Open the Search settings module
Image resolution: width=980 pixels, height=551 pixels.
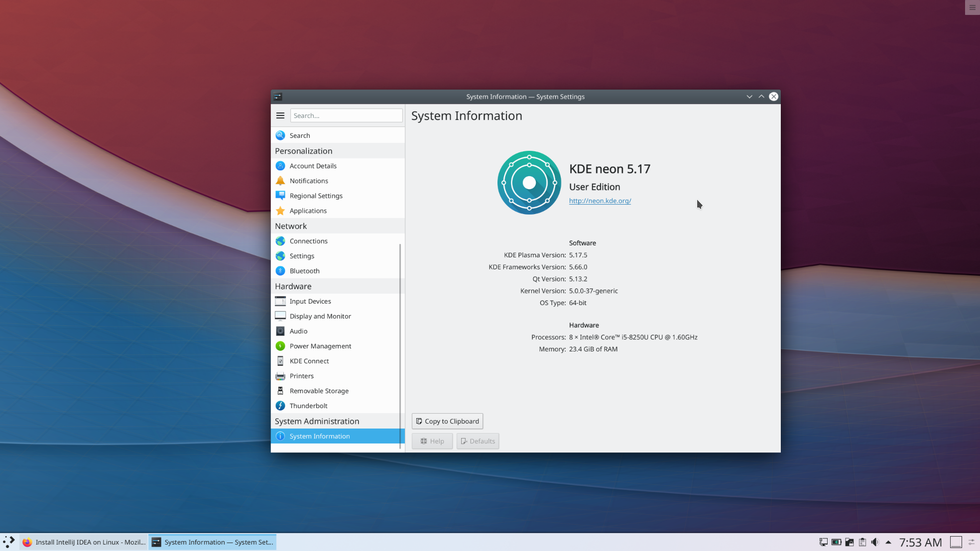[338, 135]
